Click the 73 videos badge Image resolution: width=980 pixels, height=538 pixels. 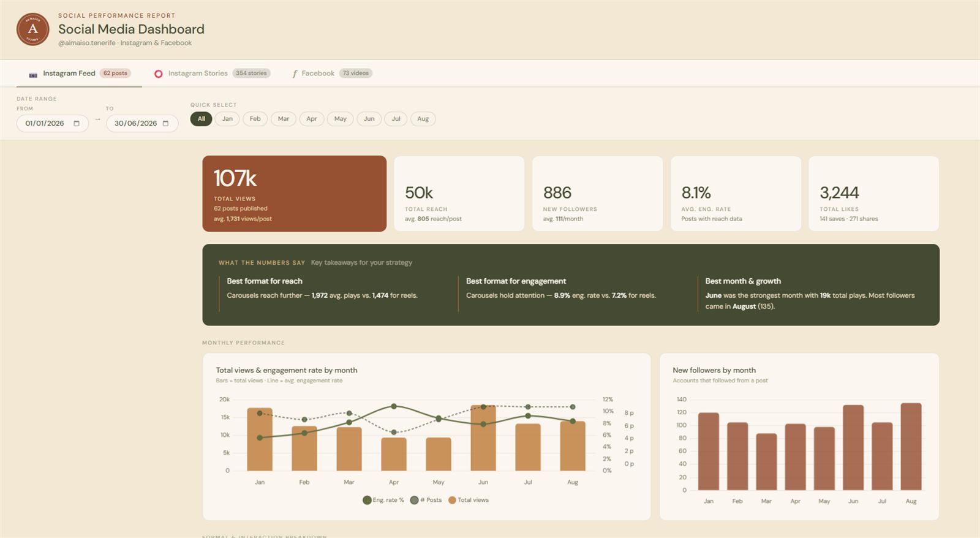click(355, 74)
